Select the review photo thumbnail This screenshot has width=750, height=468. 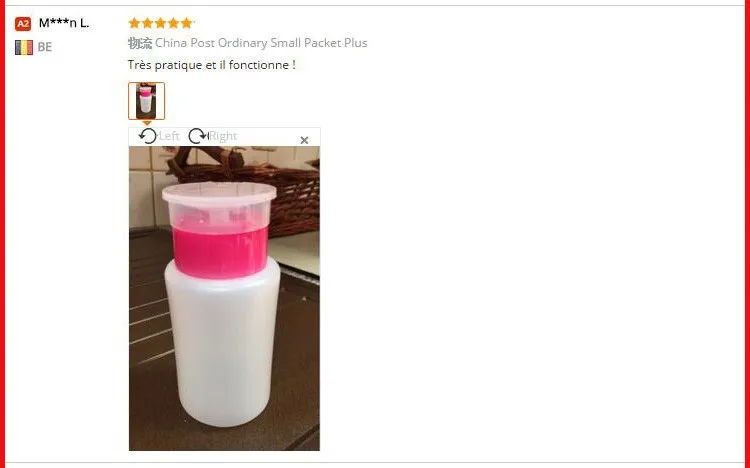tap(146, 100)
